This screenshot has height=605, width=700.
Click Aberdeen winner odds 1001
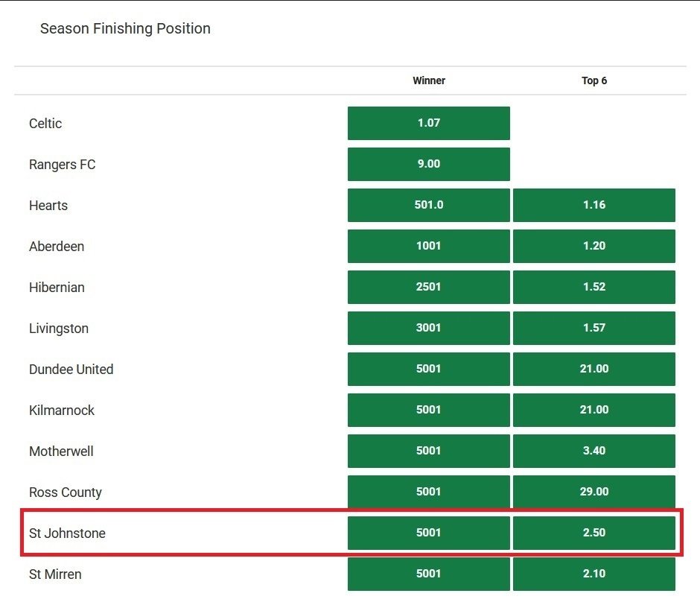428,246
